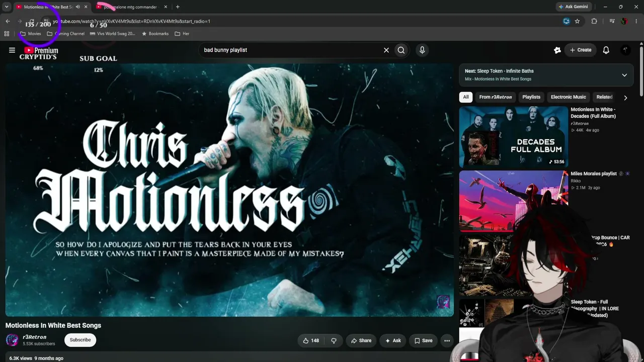This screenshot has height=362, width=644.
Task: Open the YouTube guide hamburger menu
Action: point(12,50)
